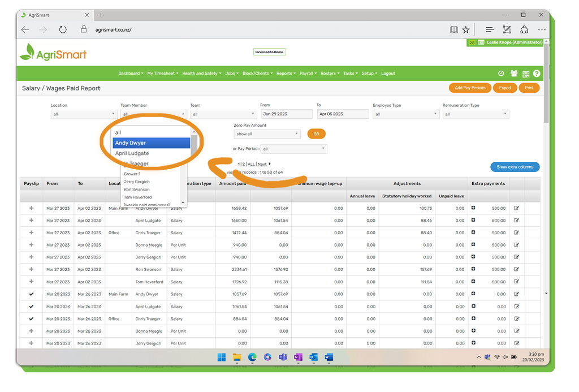Open the Payroll menu
The width and height of the screenshot is (579, 392).
coord(308,74)
